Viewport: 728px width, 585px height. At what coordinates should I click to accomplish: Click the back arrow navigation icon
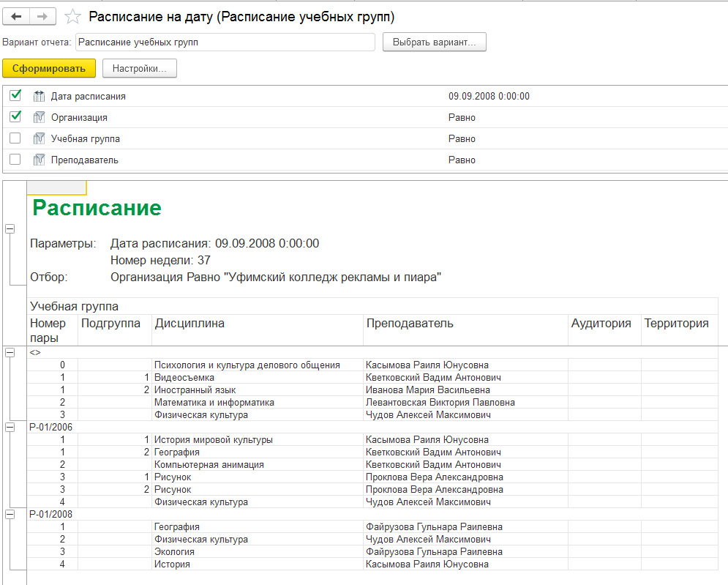click(16, 17)
